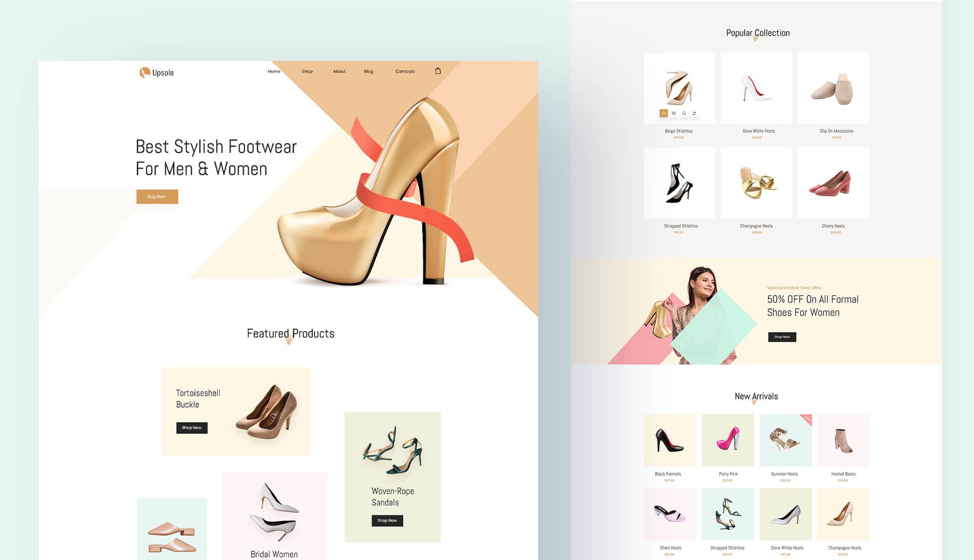The image size is (974, 560).
Task: Click the compare icon on Beige Stilettos
Action: point(694,113)
